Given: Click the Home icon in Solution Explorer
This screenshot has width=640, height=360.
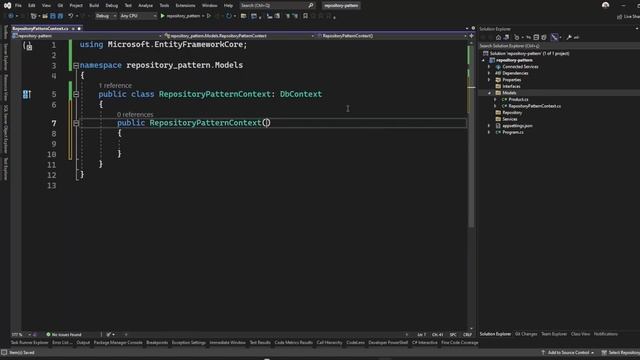Looking at the screenshot, I should click(498, 37).
